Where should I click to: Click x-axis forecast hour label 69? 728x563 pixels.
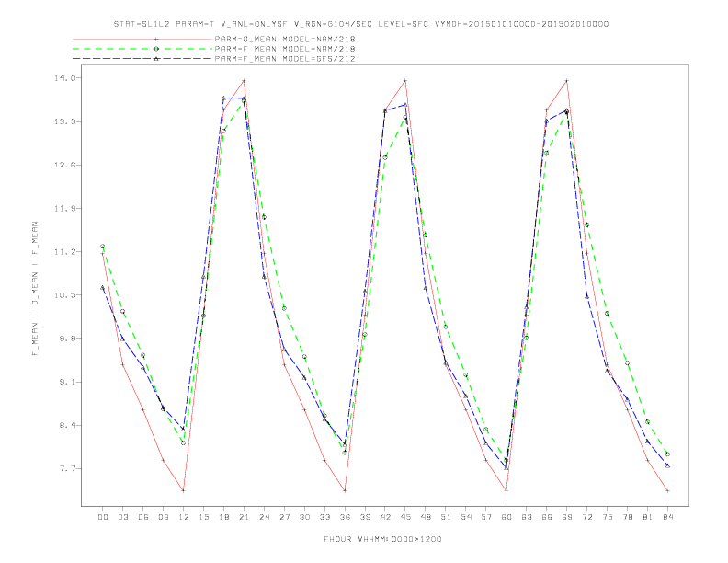pyautogui.click(x=567, y=517)
